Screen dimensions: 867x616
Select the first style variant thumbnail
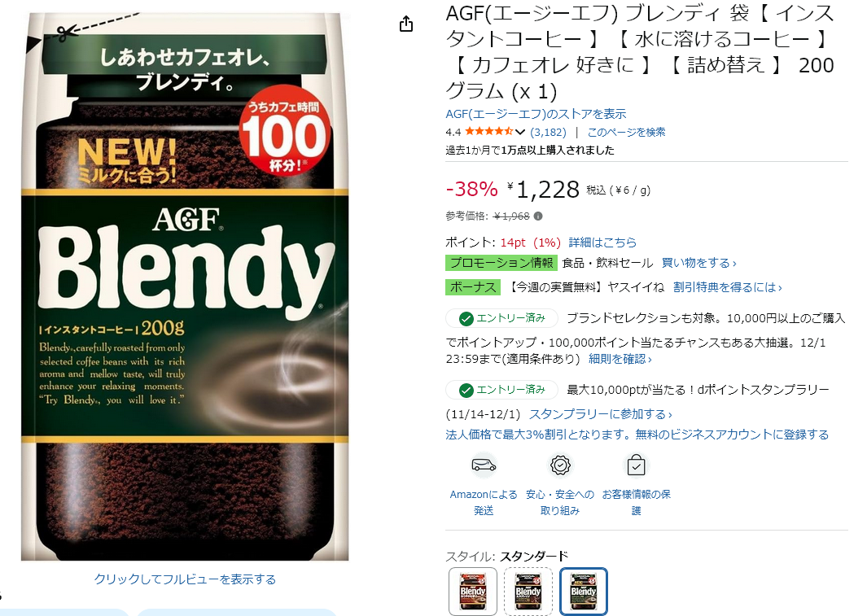[473, 591]
